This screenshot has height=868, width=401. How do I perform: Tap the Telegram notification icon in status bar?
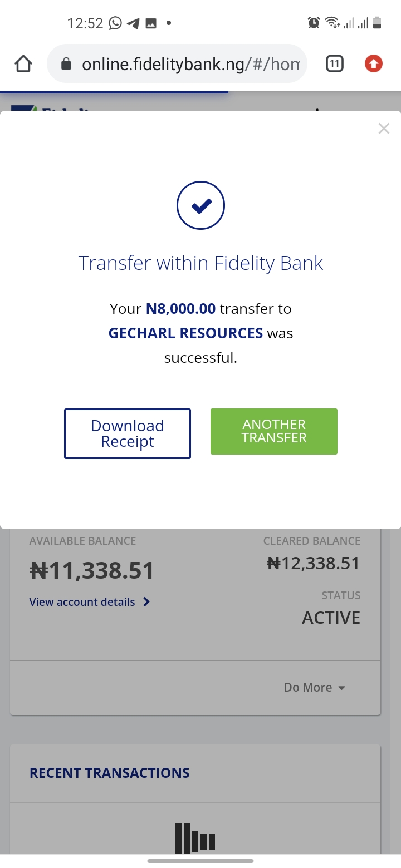(133, 23)
